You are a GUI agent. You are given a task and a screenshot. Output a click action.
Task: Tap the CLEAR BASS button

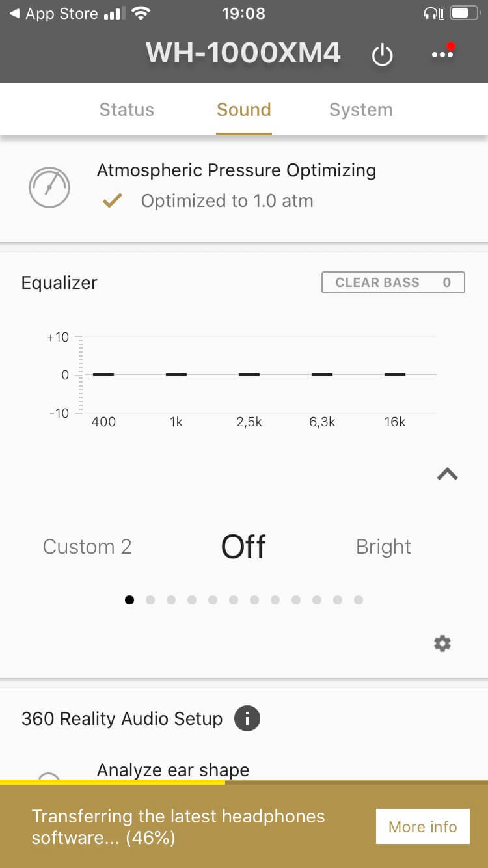(x=393, y=282)
